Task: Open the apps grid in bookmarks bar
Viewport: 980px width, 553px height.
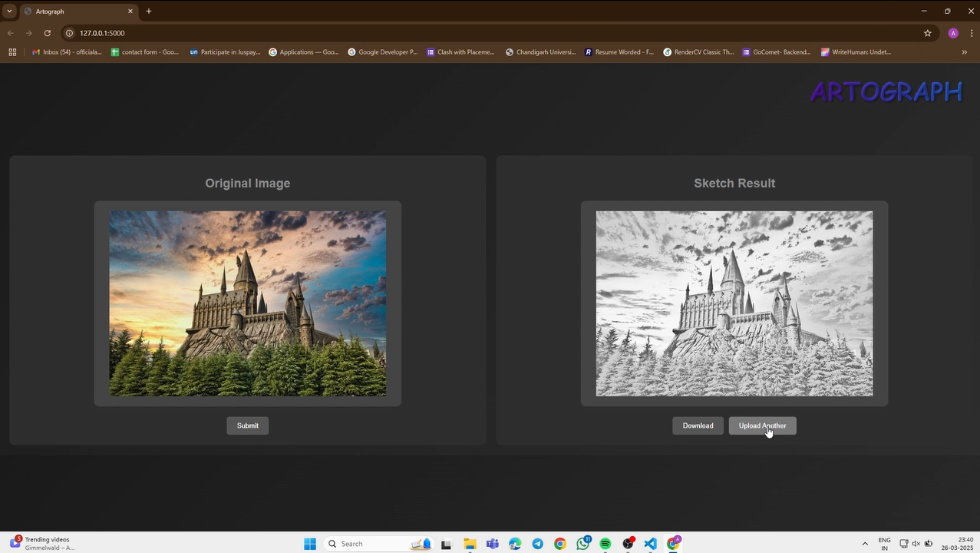Action: [x=12, y=52]
